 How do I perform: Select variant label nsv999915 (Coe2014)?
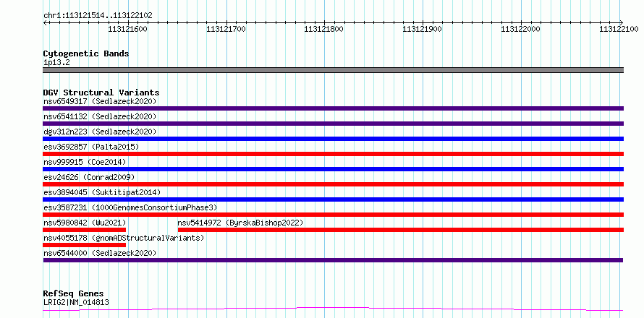[85, 162]
